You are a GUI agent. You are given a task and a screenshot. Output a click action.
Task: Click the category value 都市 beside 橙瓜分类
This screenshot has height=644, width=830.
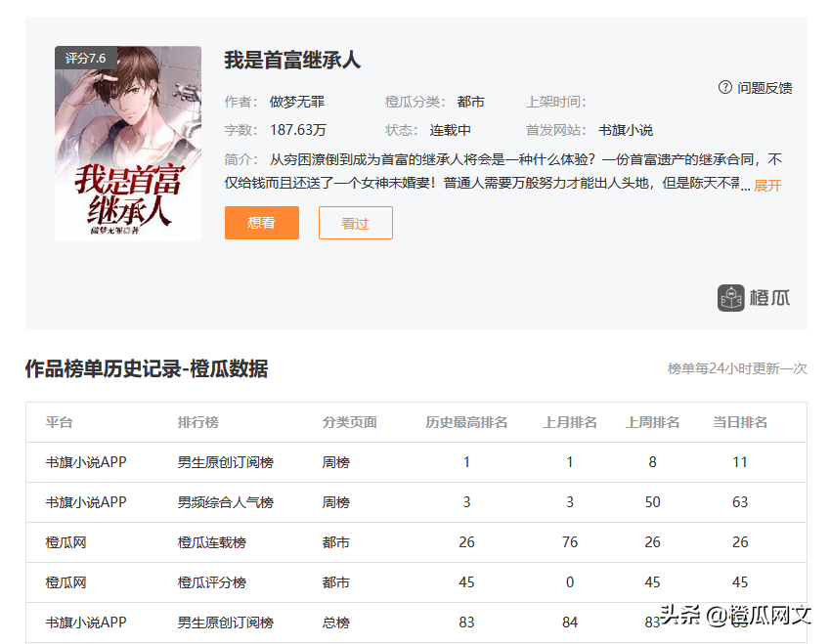[x=470, y=102]
